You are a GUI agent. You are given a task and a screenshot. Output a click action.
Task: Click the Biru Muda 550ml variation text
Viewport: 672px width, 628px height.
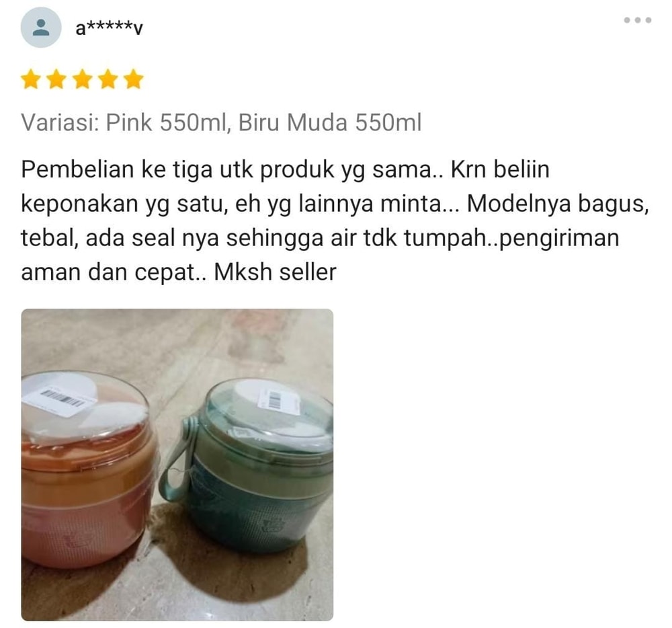click(x=330, y=122)
